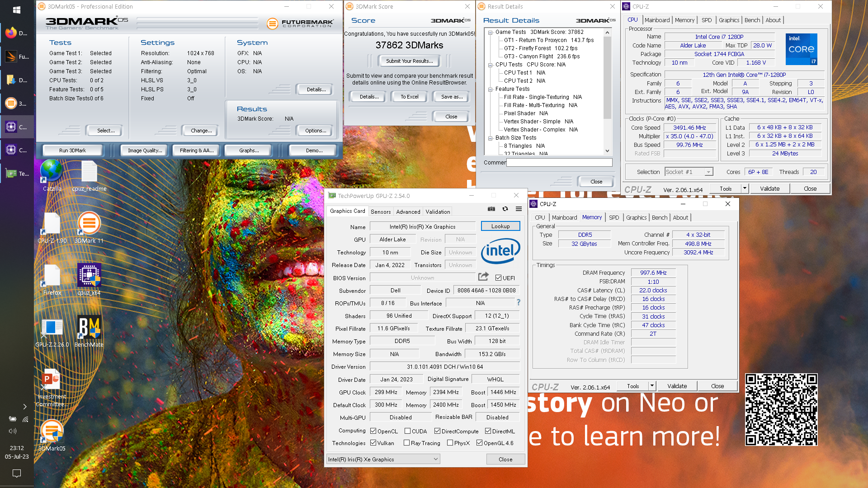Click the Lookup button in GPU-Z
The image size is (868, 488).
point(500,226)
